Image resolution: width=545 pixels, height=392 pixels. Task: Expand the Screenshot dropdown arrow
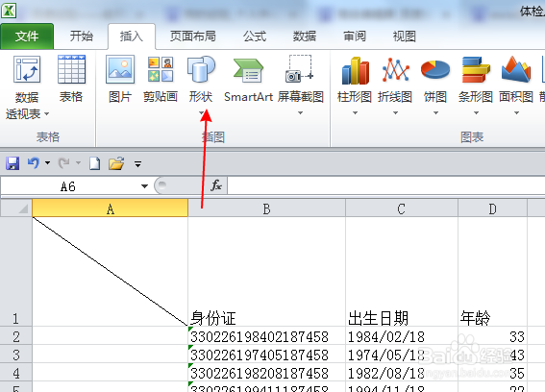(300, 113)
